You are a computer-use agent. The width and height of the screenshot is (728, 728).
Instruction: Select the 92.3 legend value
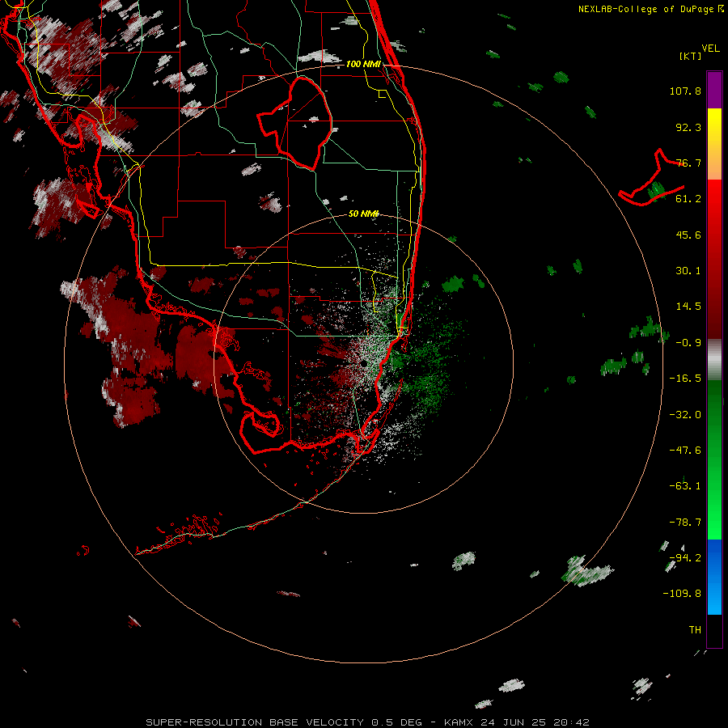pyautogui.click(x=688, y=127)
